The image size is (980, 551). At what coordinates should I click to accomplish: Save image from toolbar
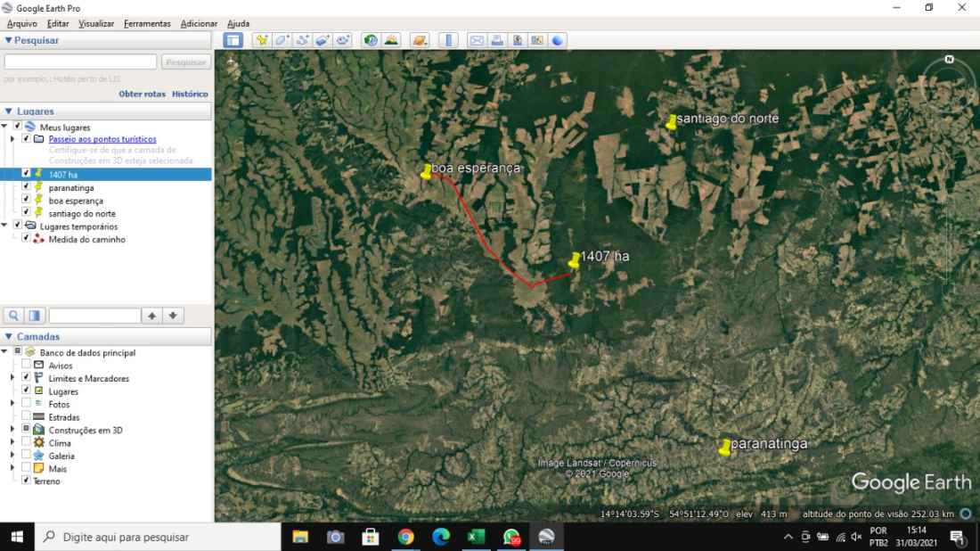pos(518,41)
